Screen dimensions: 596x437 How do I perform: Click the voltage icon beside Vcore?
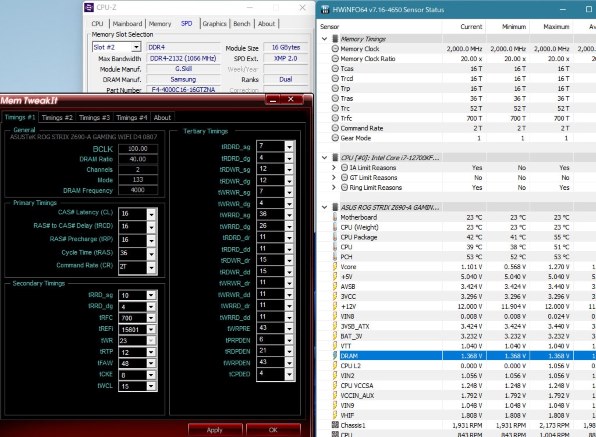tap(335, 266)
